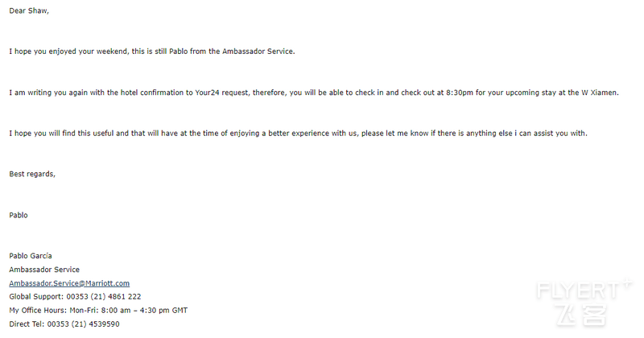This screenshot has width=644, height=338.
Task: Click the "GMT" timezone text in office hours
Action: point(180,311)
